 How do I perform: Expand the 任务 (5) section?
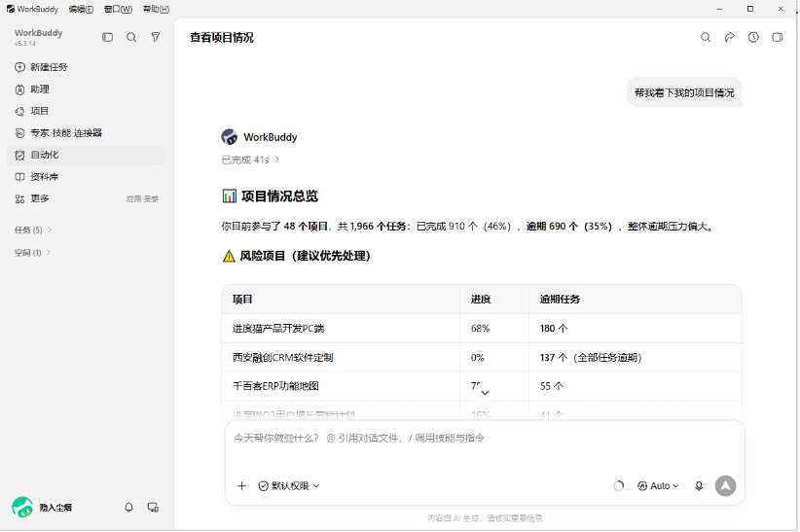coord(33,231)
